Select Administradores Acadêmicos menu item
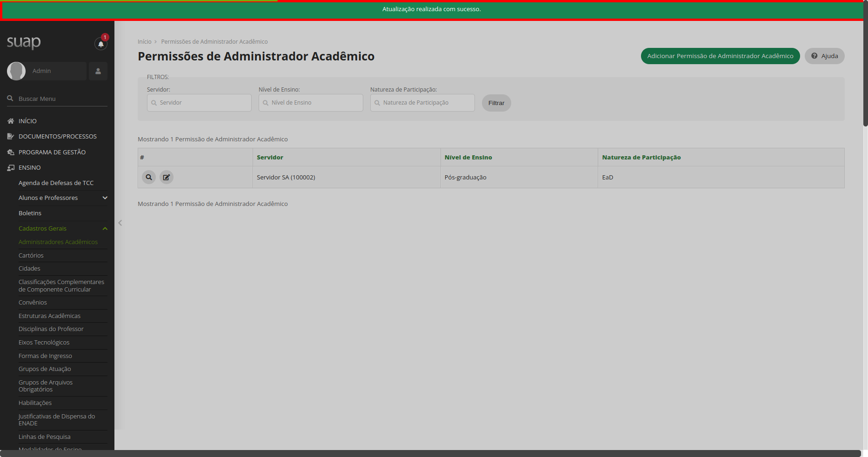The height and width of the screenshot is (457, 868). click(x=58, y=242)
